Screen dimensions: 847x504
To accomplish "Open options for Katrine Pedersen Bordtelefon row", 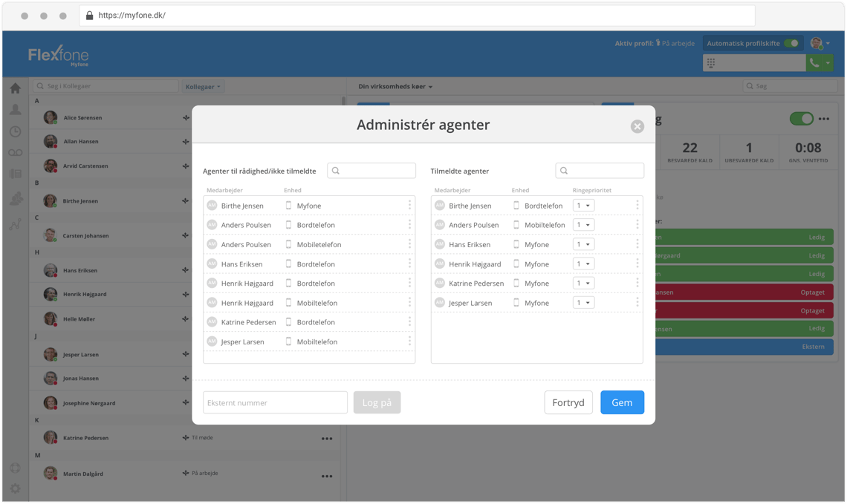I will [409, 321].
